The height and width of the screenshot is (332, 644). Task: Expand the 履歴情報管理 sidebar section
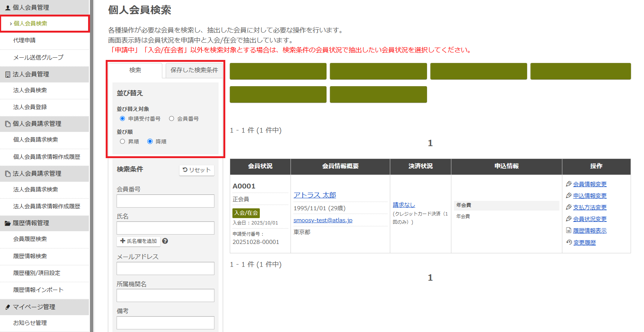(31, 223)
